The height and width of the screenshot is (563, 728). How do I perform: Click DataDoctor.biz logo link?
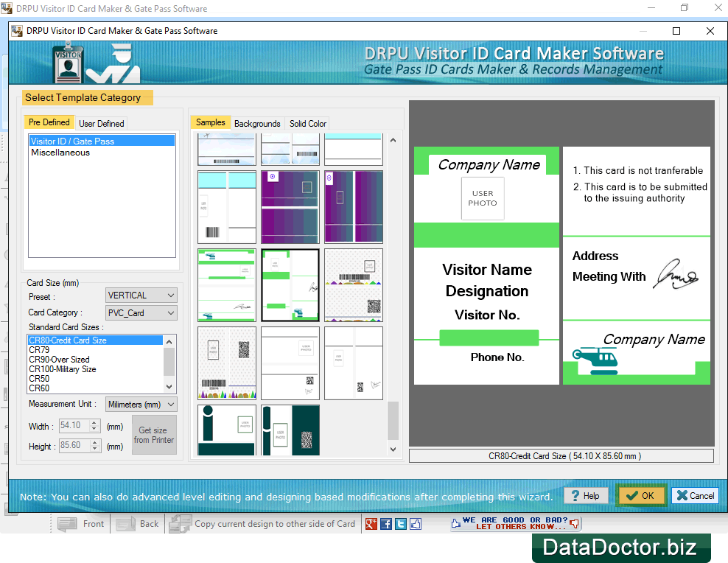click(620, 548)
